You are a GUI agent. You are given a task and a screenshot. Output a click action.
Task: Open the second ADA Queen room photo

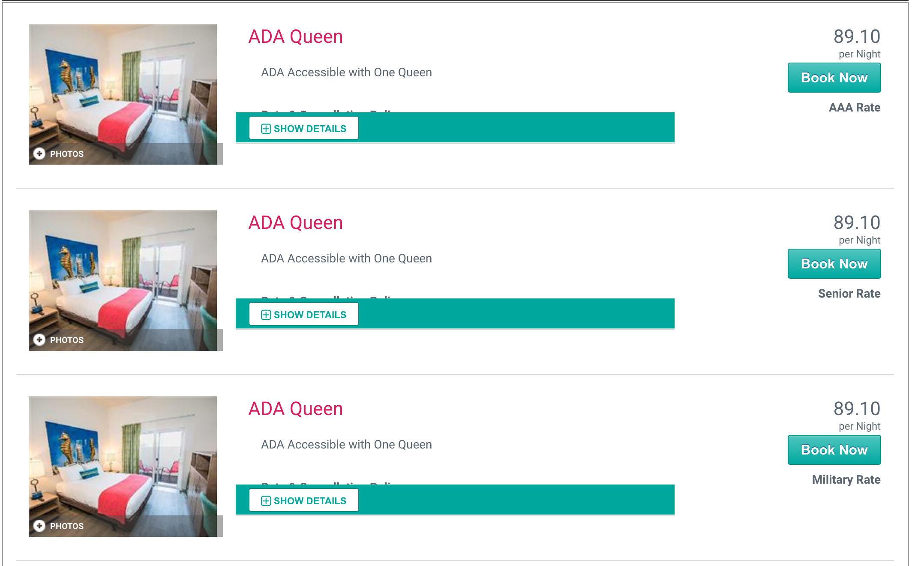tap(123, 280)
